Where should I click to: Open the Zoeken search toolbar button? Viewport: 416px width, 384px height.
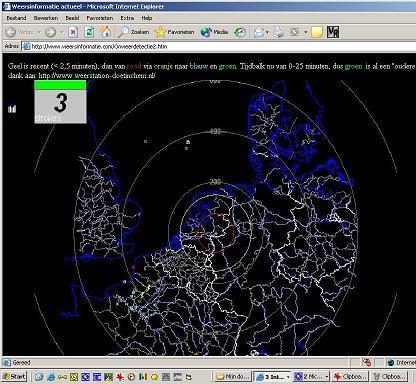134,32
